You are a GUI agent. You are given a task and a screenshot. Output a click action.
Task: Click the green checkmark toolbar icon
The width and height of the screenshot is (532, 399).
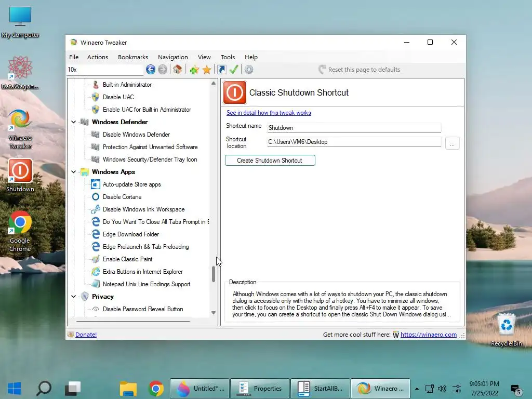click(234, 70)
